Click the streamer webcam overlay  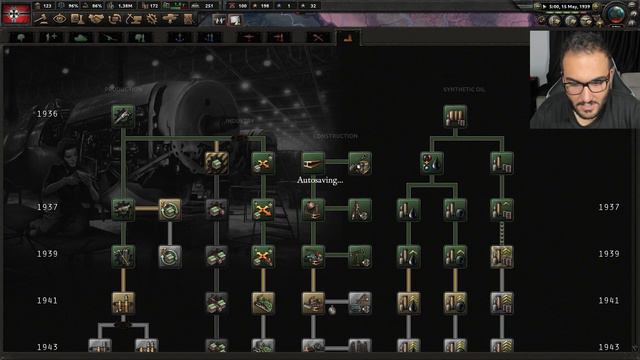[584, 79]
